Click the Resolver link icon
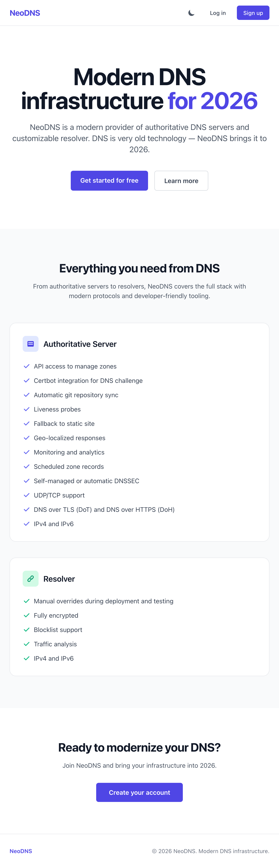 point(31,579)
